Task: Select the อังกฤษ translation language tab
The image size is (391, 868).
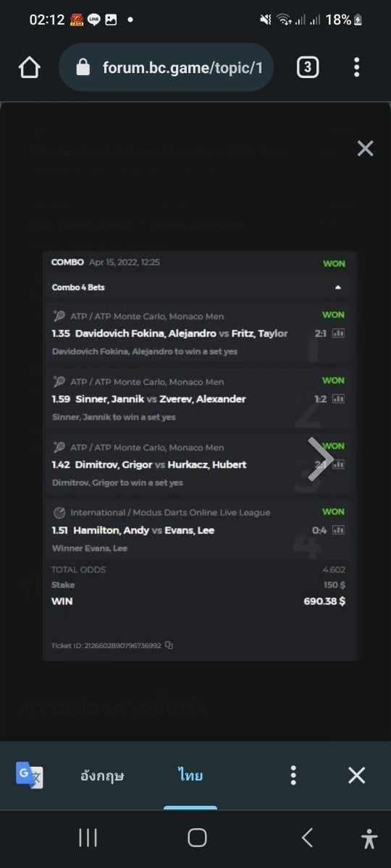Action: pyautogui.click(x=102, y=776)
